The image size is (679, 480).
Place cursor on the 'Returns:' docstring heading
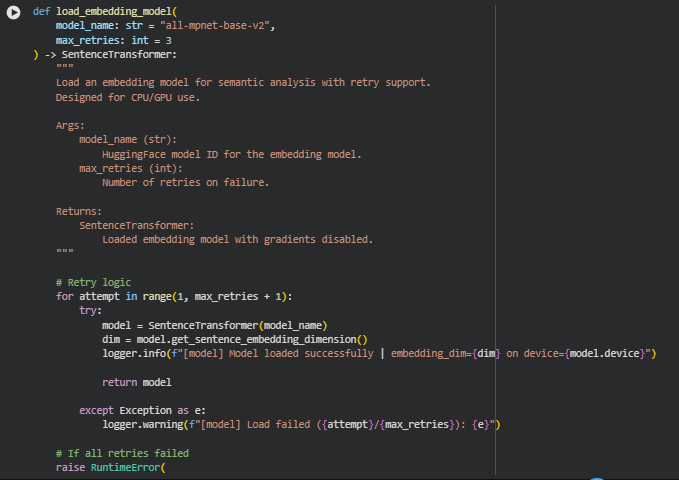(79, 212)
